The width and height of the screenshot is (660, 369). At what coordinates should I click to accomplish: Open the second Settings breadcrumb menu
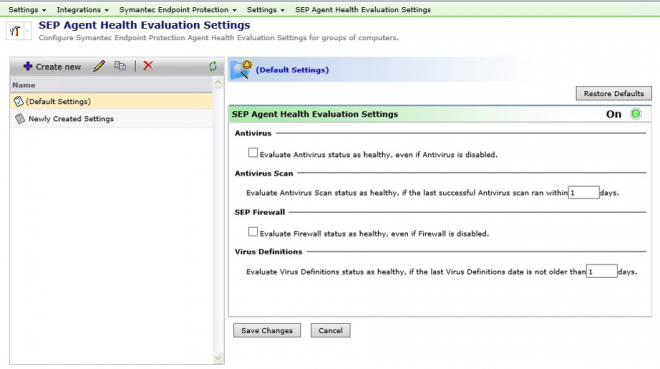(266, 9)
